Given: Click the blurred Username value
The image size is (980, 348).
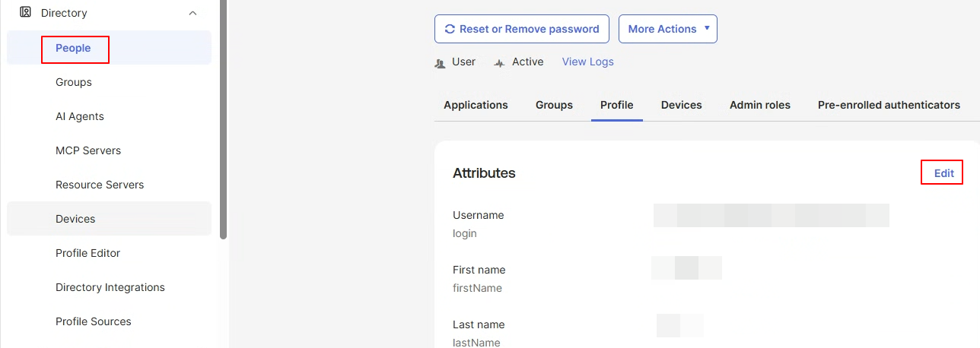Looking at the screenshot, I should 772,216.
